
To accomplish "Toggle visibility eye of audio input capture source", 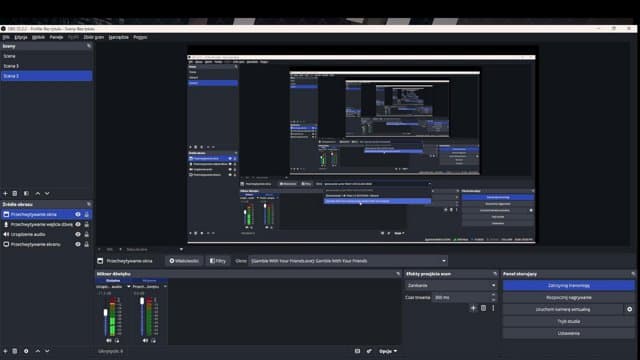I will coord(78,224).
